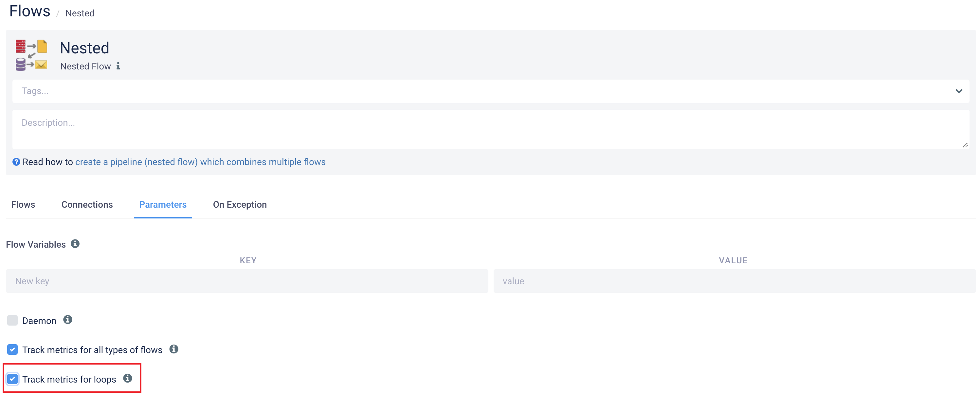Uncheck Track metrics for loops
This screenshot has height=395, width=980.
[x=12, y=379]
